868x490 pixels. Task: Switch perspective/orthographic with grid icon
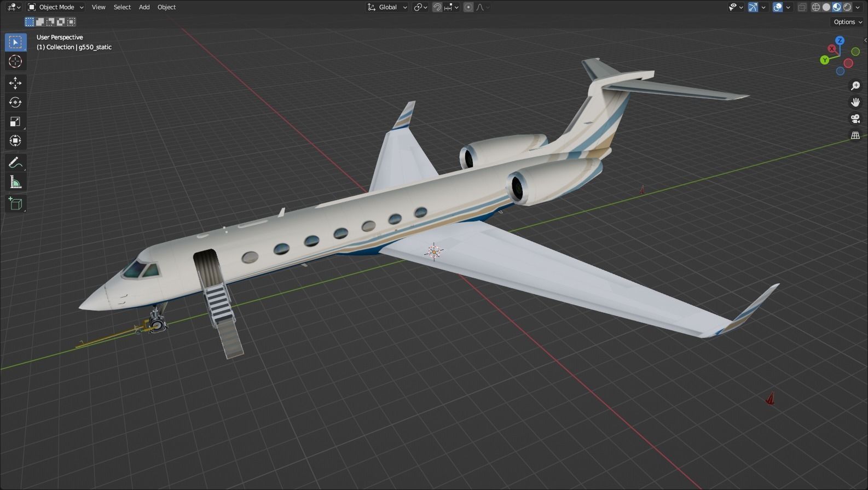pos(855,135)
